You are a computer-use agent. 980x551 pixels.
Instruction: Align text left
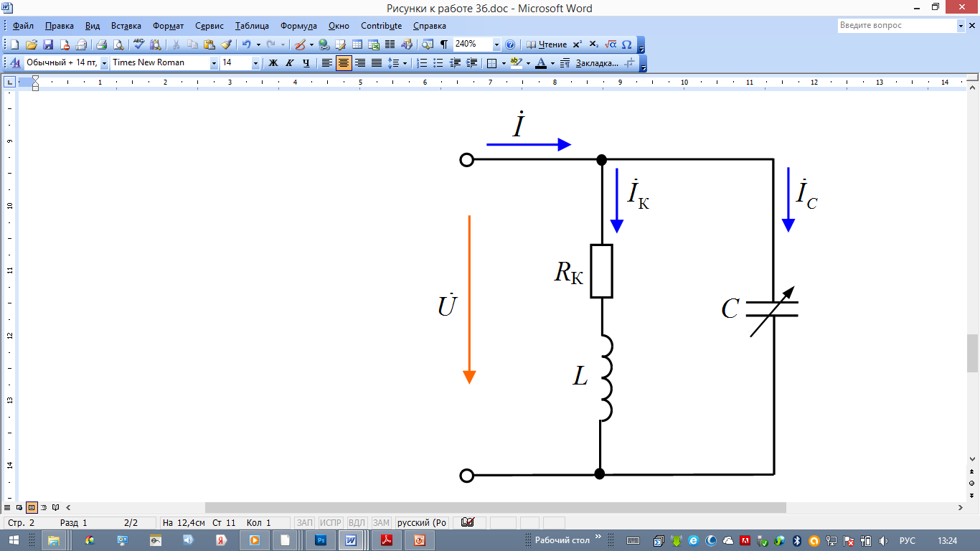(326, 63)
